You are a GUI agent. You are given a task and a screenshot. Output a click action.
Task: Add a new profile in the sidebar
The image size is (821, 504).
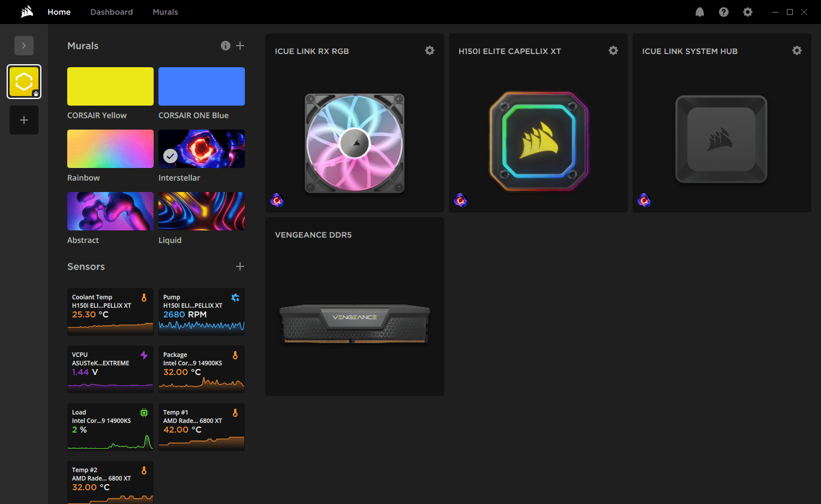click(x=24, y=120)
